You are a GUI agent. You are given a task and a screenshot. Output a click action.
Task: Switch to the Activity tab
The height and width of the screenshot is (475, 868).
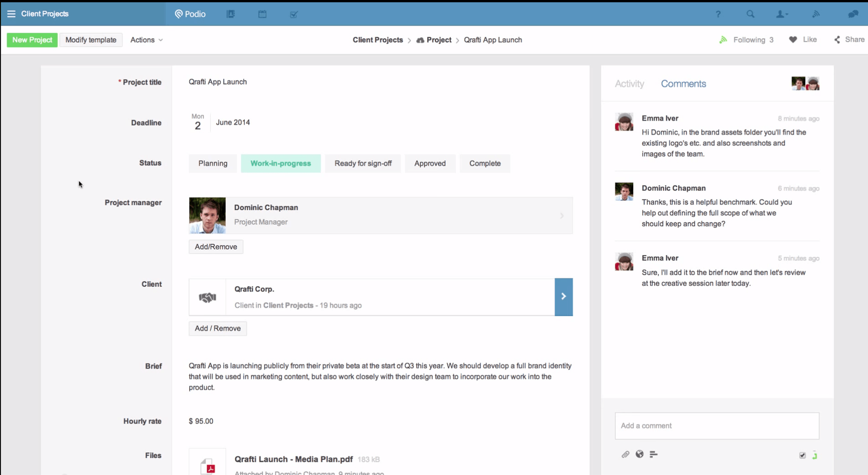coord(629,84)
